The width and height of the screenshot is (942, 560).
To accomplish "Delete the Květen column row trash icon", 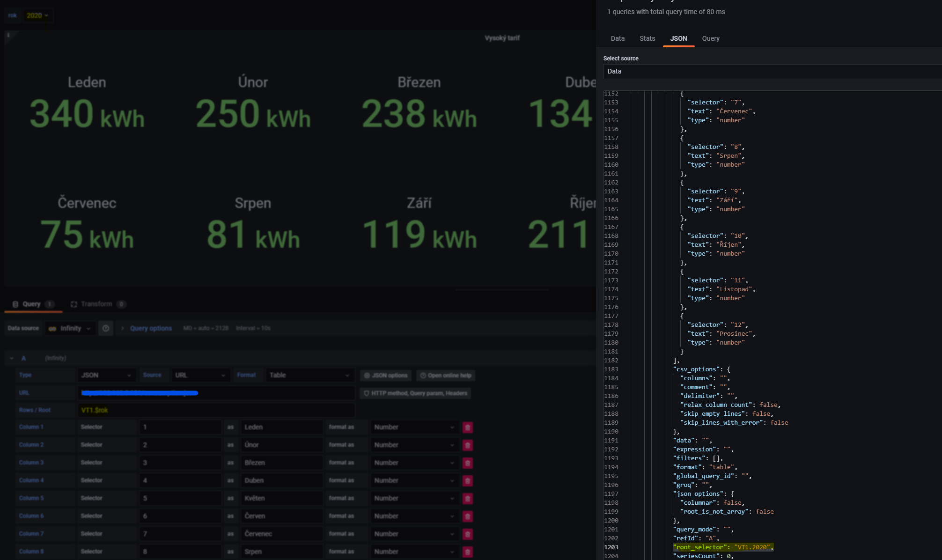I will [467, 498].
